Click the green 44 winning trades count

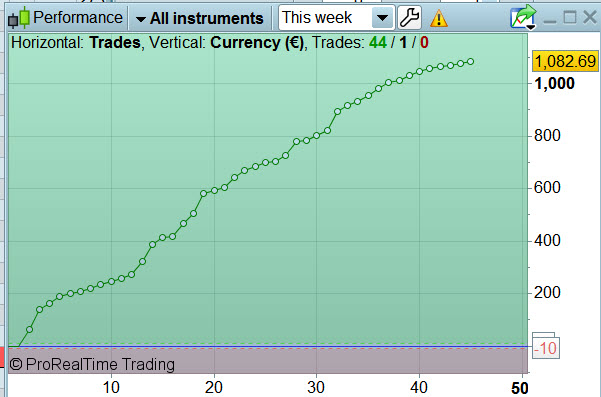pyautogui.click(x=378, y=43)
